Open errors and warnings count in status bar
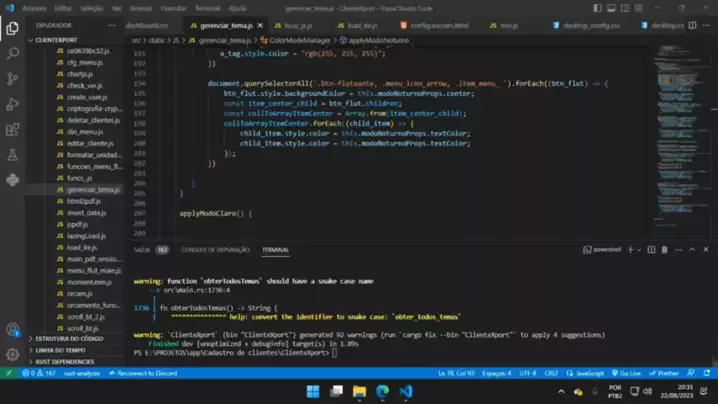 [x=39, y=373]
